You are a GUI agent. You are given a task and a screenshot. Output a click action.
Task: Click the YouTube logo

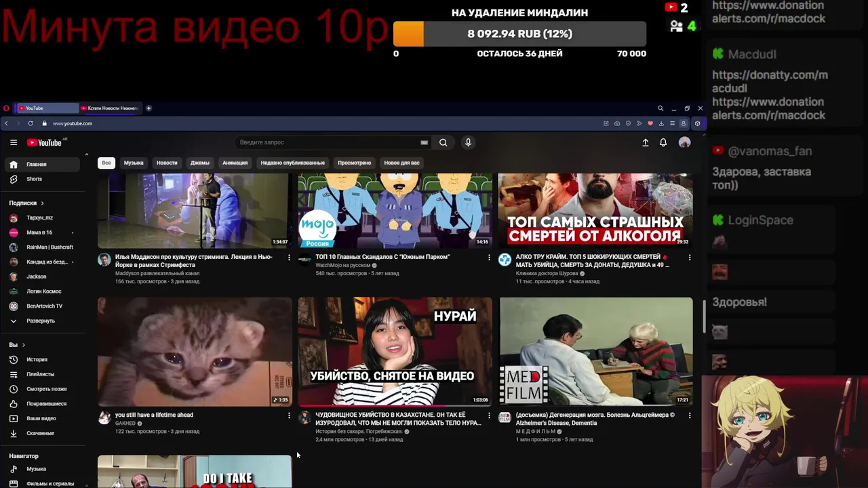45,142
